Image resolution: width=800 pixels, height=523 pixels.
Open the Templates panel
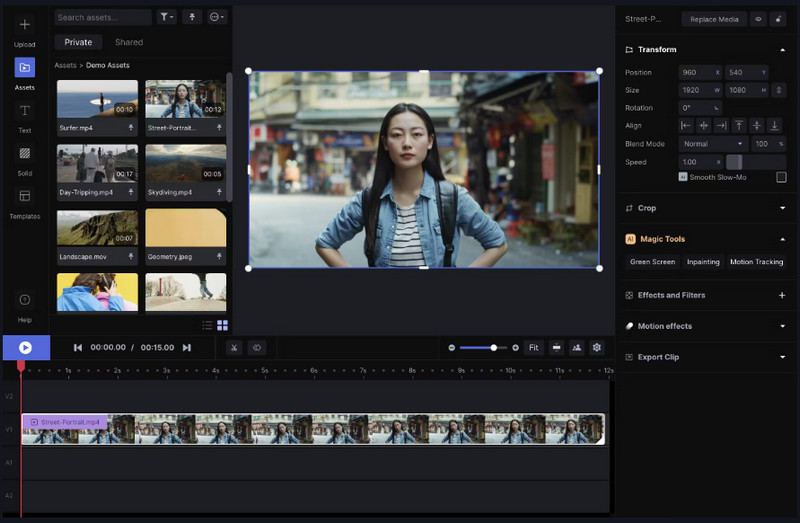pos(25,201)
